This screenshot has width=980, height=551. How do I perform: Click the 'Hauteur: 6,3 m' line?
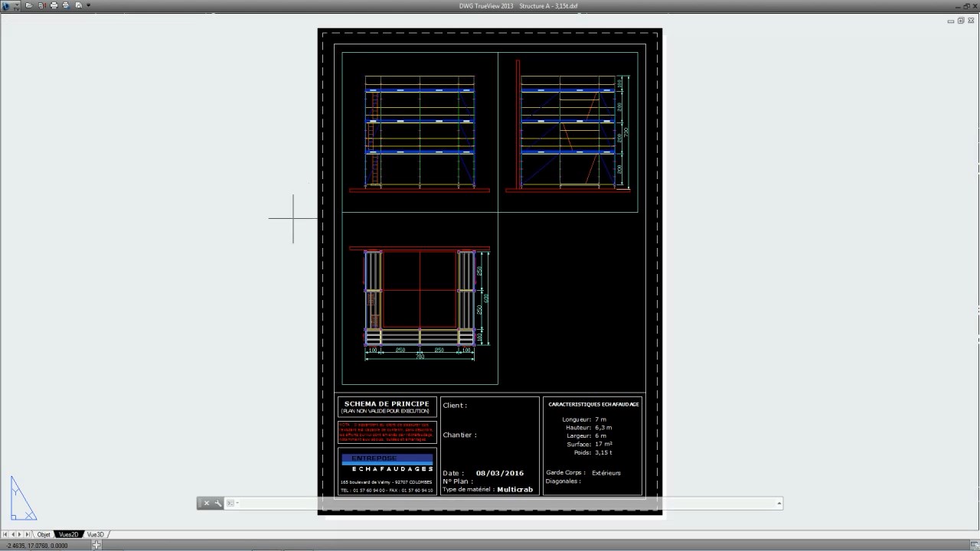coord(589,428)
